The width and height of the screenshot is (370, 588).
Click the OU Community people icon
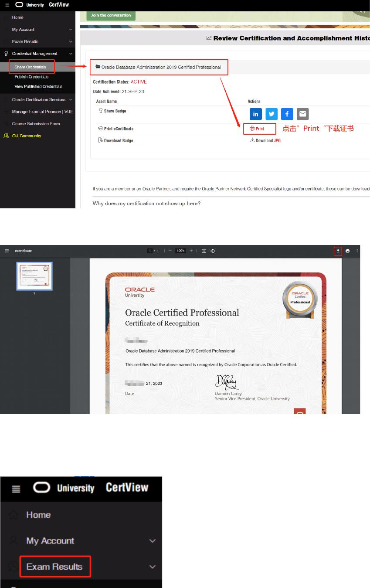[6, 136]
